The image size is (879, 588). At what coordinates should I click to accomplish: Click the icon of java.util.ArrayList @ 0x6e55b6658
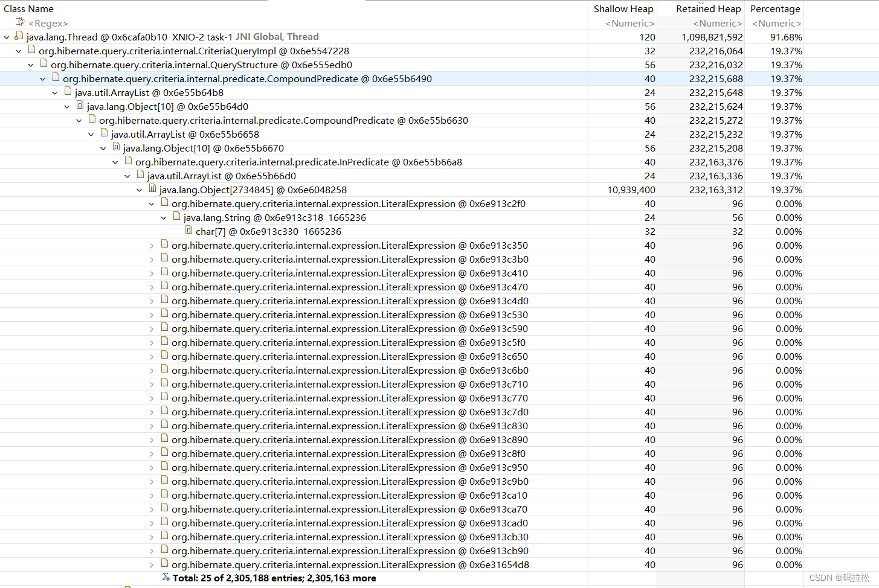(x=104, y=133)
